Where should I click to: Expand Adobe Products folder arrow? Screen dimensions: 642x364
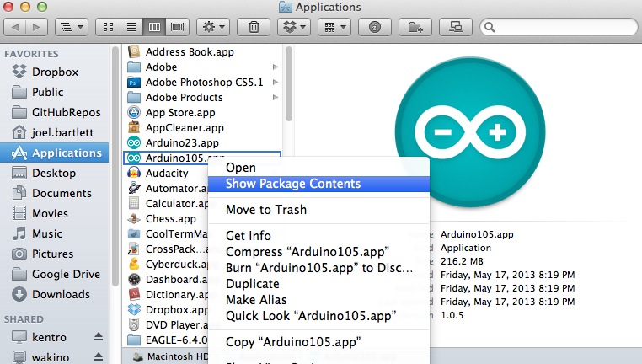coord(276,97)
